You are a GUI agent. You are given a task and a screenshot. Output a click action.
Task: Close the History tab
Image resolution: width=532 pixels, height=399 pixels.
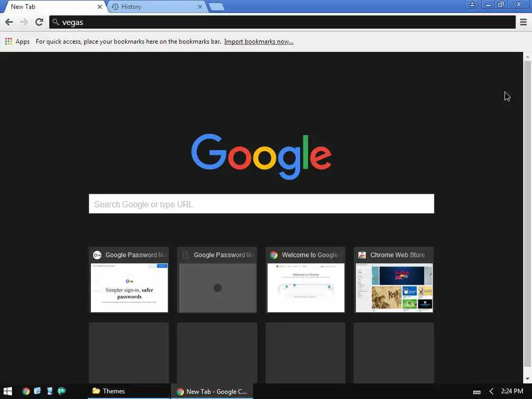(200, 6)
